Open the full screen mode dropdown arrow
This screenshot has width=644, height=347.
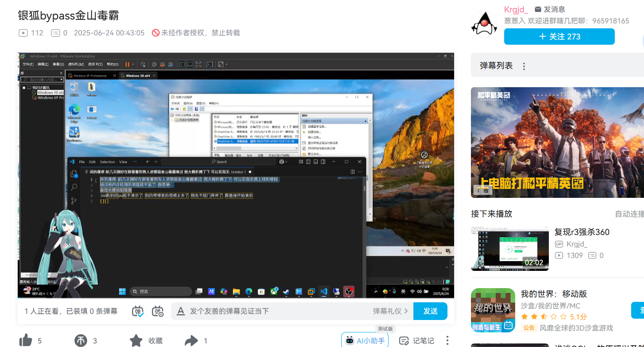coord(227,64)
